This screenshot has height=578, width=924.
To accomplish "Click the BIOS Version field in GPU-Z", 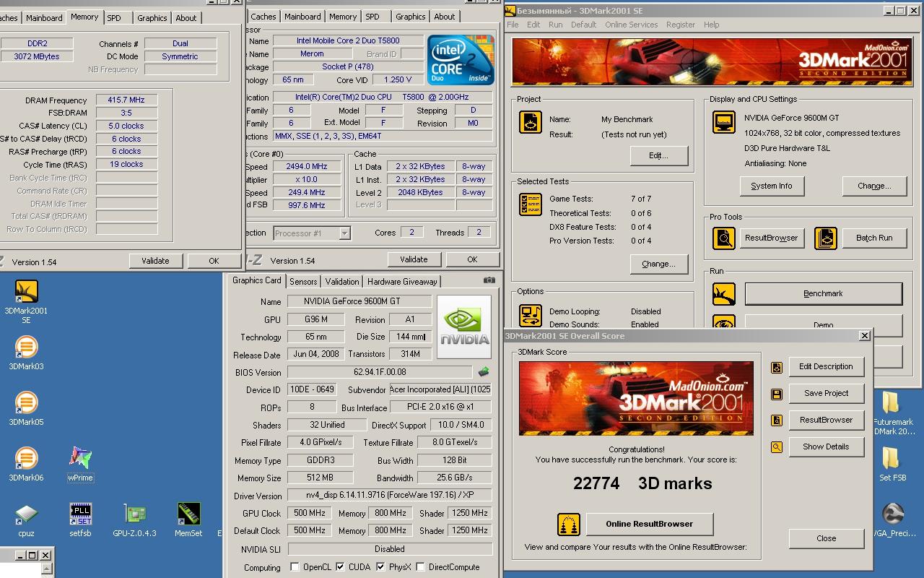I will coord(380,372).
